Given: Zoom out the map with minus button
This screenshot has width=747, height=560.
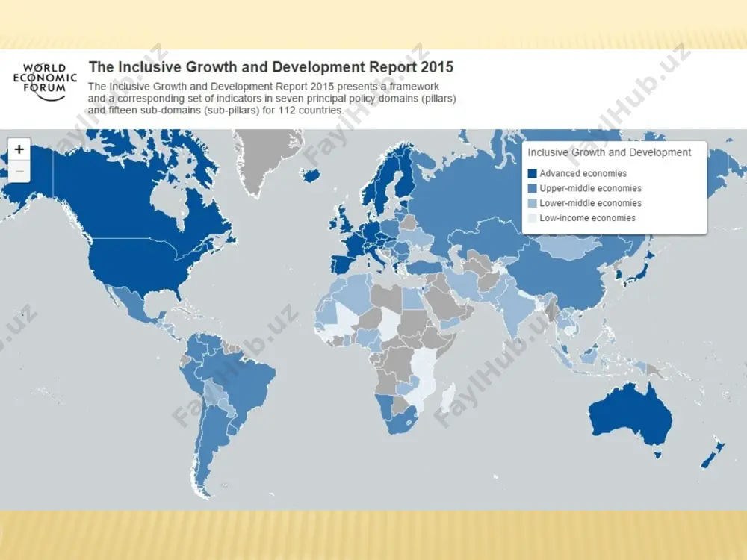Looking at the screenshot, I should 19,171.
